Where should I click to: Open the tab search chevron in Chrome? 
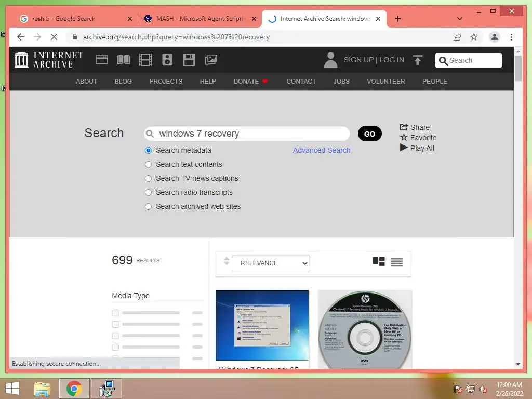[460, 19]
